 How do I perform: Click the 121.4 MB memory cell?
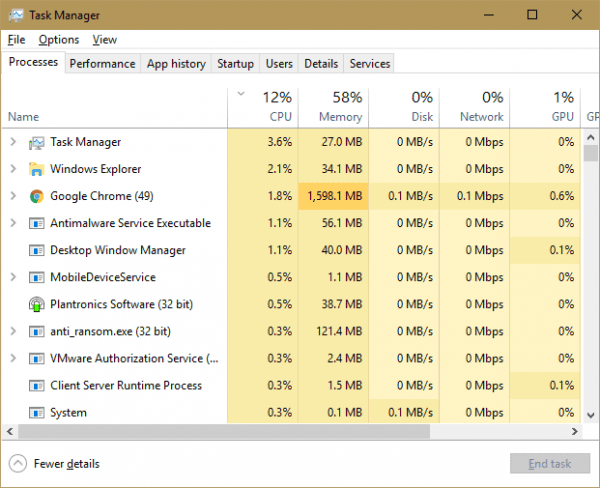[x=333, y=331]
